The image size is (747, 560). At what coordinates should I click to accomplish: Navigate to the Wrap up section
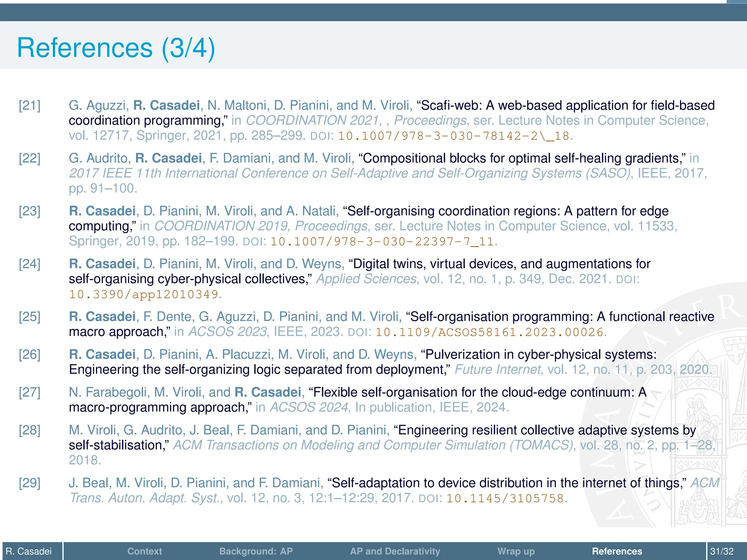click(x=516, y=551)
